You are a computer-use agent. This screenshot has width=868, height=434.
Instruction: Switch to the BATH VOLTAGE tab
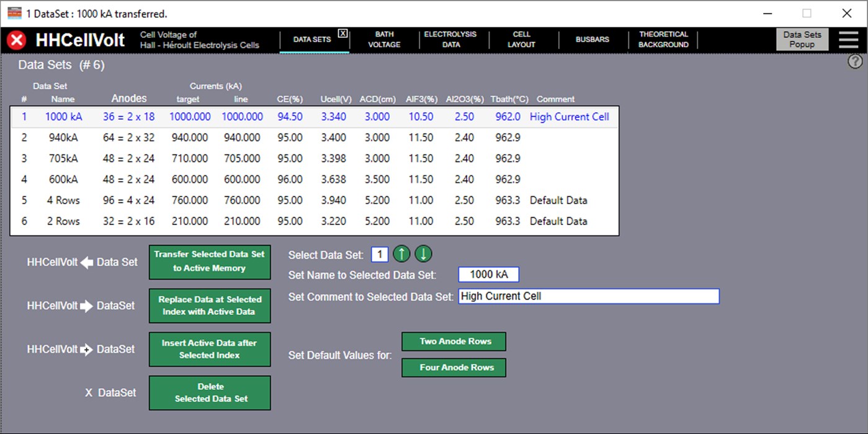coord(384,39)
